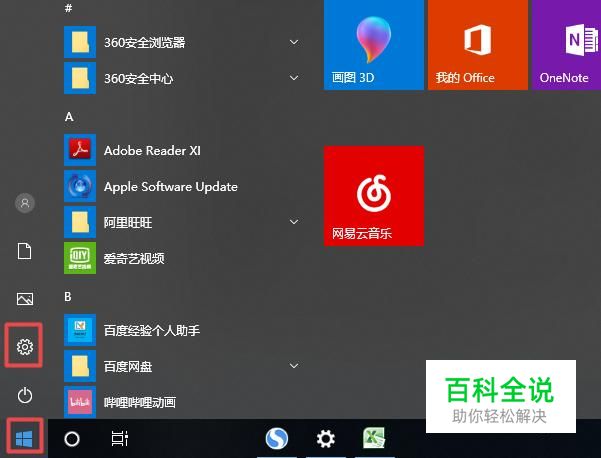Launch the 爱奇艺视频 app icon
601x458 pixels.
pyautogui.click(x=80, y=258)
